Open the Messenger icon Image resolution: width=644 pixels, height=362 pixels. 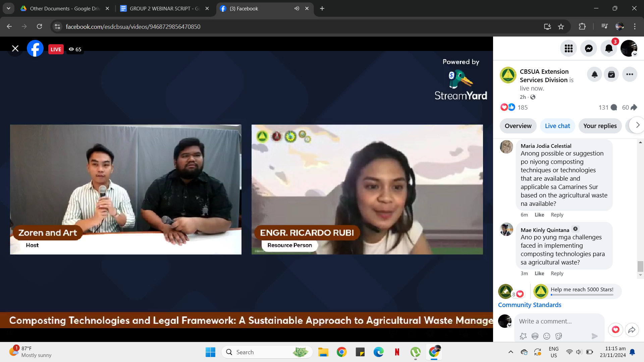(x=589, y=49)
